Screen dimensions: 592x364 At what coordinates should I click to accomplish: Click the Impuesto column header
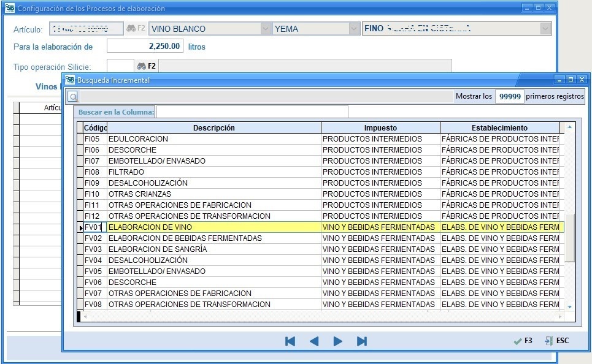pyautogui.click(x=380, y=128)
